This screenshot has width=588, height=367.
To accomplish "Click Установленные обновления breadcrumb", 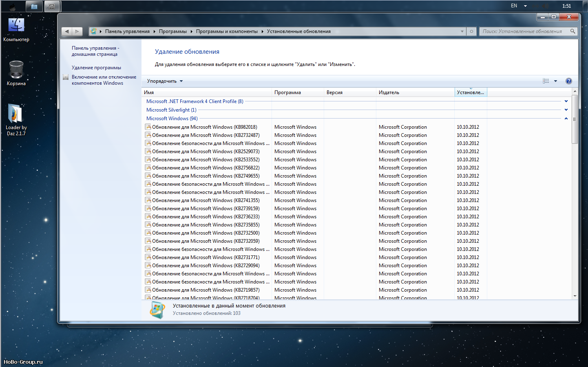I will coord(298,31).
